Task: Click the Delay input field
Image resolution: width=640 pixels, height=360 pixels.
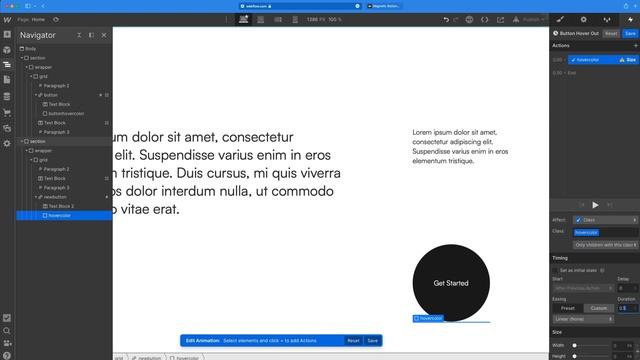Action: pyautogui.click(x=627, y=288)
